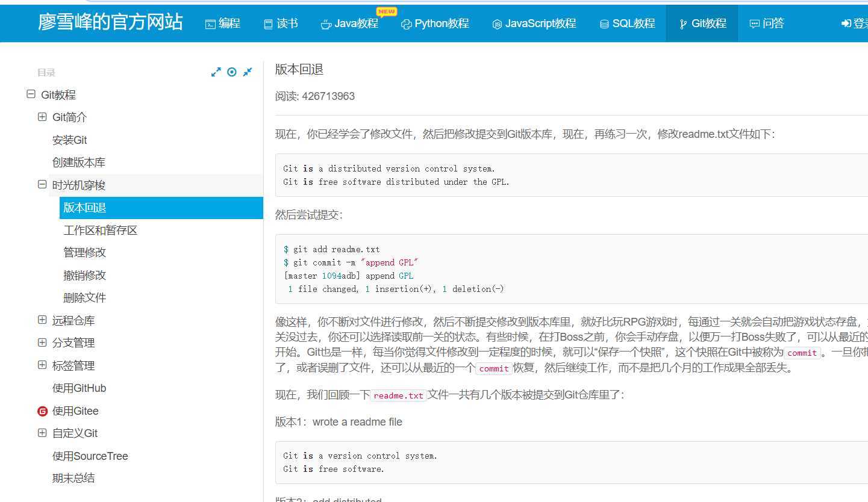The image size is (868, 502).
Task: Click the database icon beside SQL教程
Action: [x=604, y=24]
